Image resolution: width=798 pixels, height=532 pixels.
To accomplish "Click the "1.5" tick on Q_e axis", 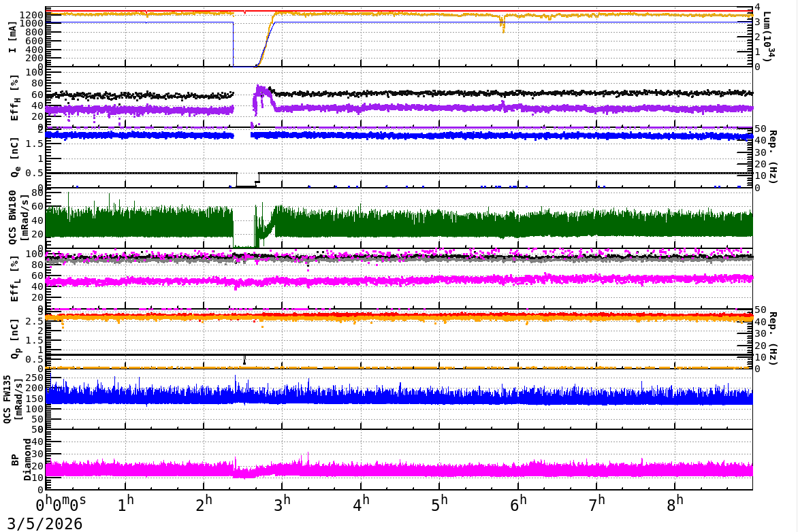I will pos(35,144).
